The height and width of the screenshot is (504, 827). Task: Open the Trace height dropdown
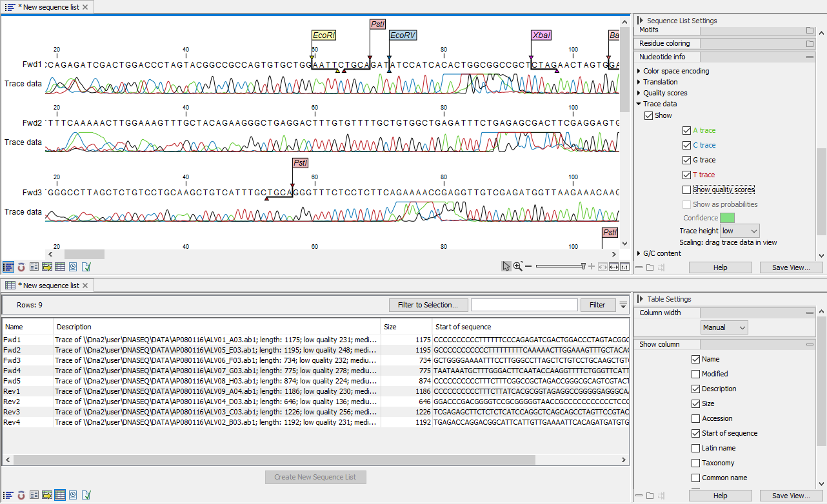(739, 231)
